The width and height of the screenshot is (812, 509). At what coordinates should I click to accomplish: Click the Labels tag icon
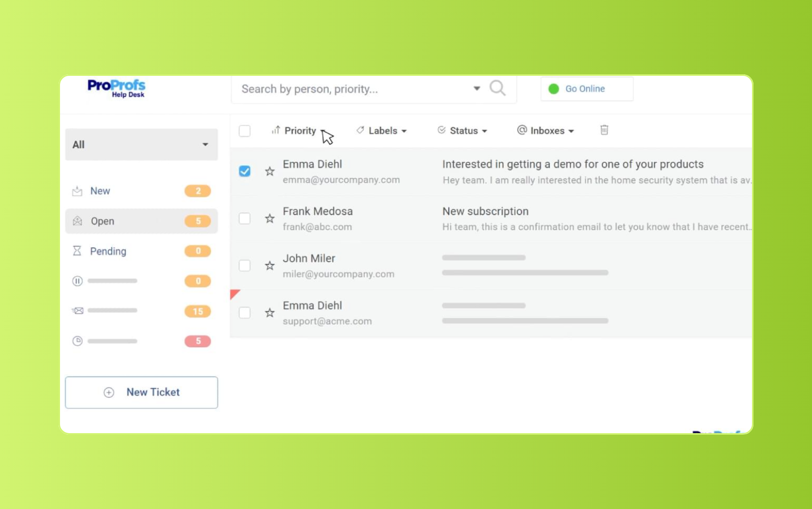(360, 130)
